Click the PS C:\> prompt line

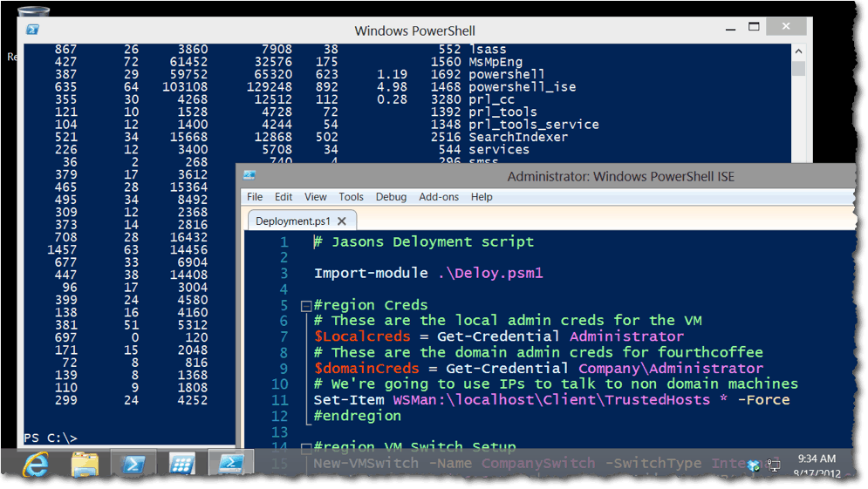[51, 438]
